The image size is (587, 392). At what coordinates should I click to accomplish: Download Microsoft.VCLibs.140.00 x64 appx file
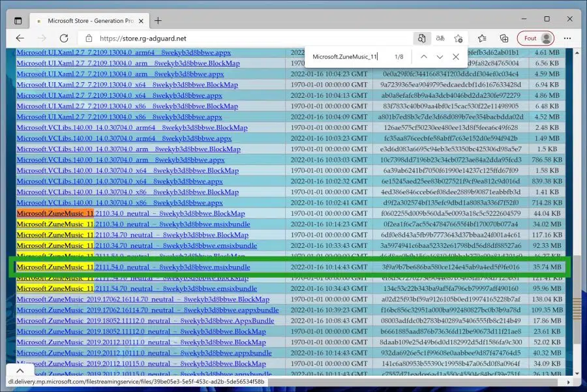119,181
